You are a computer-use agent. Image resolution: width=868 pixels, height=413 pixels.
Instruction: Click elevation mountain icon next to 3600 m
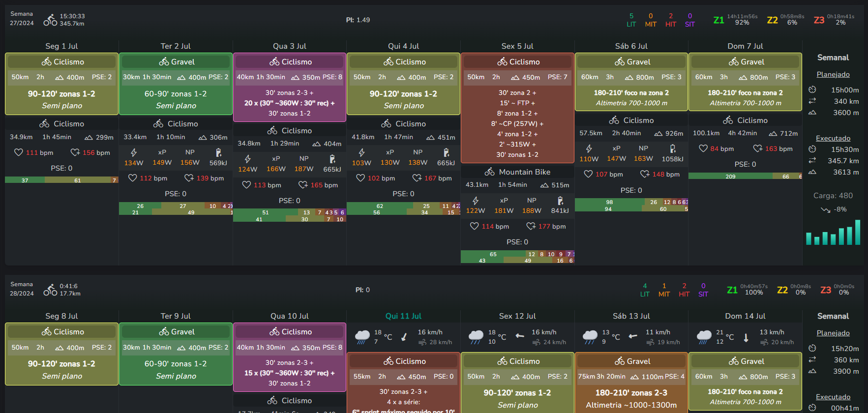[x=812, y=112]
